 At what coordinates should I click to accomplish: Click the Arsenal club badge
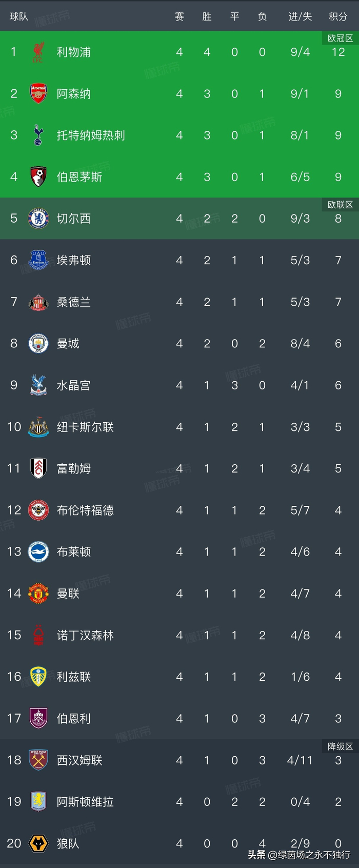(38, 93)
